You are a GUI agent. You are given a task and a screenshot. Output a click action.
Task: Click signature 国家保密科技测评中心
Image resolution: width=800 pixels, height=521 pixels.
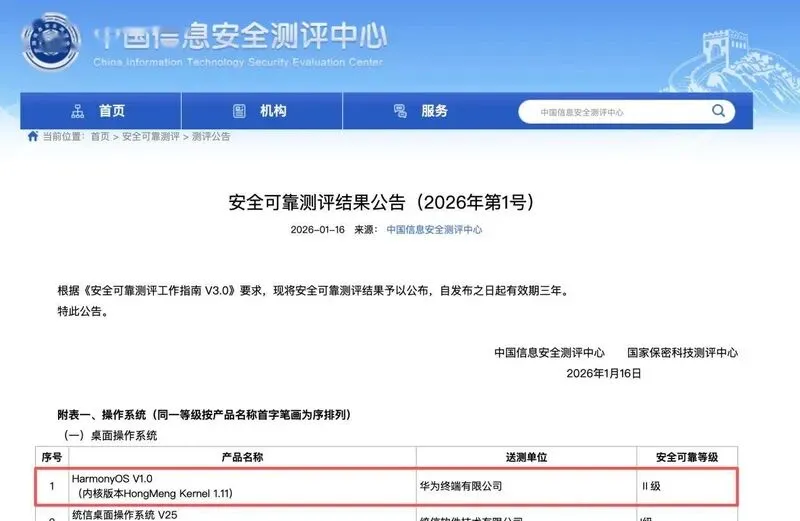point(683,353)
